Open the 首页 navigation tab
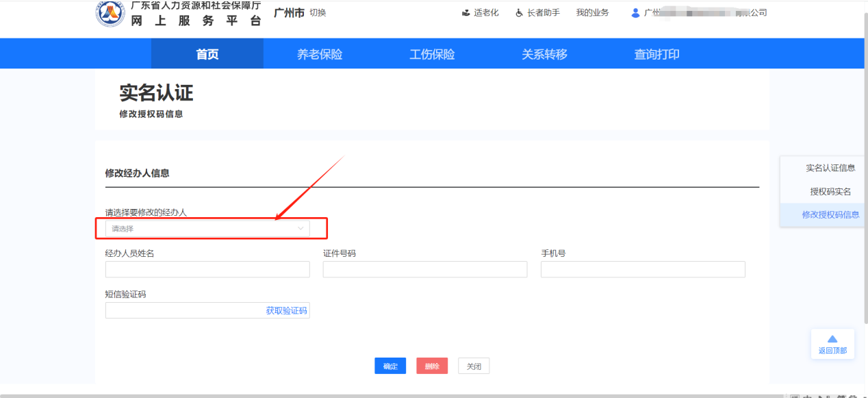Viewport: 868px width, 398px height. (x=207, y=54)
